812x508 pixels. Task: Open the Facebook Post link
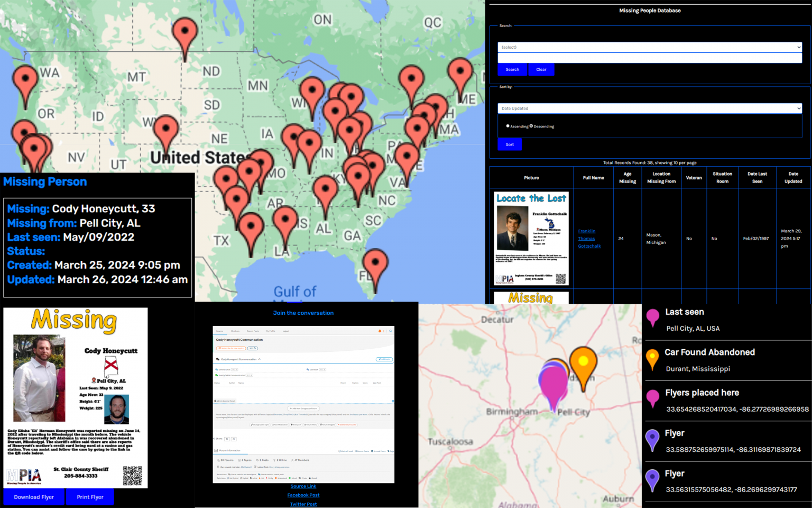pos(303,495)
